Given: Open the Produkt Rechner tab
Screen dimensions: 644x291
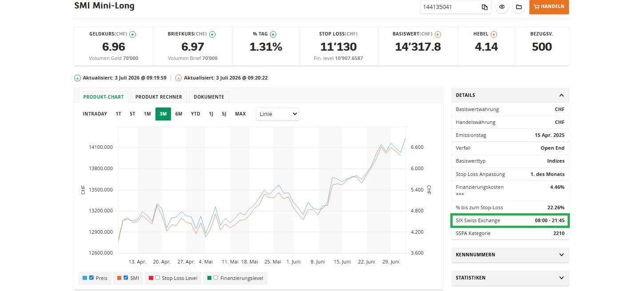Looking at the screenshot, I should (x=159, y=97).
